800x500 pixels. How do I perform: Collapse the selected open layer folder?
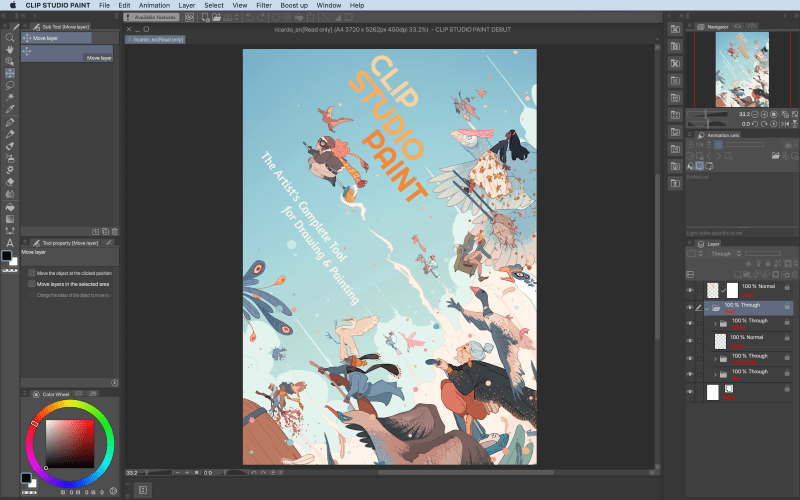pos(709,307)
